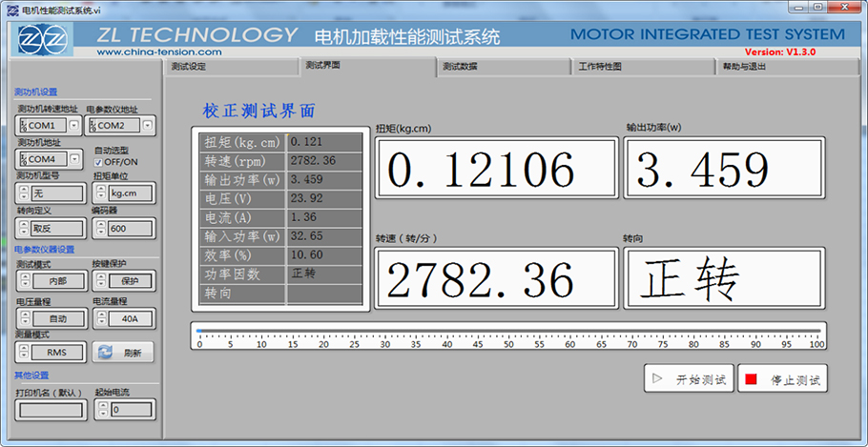Open the COM2 parameter meter address dropdown
Screen dimensions: 868x447
pos(148,125)
